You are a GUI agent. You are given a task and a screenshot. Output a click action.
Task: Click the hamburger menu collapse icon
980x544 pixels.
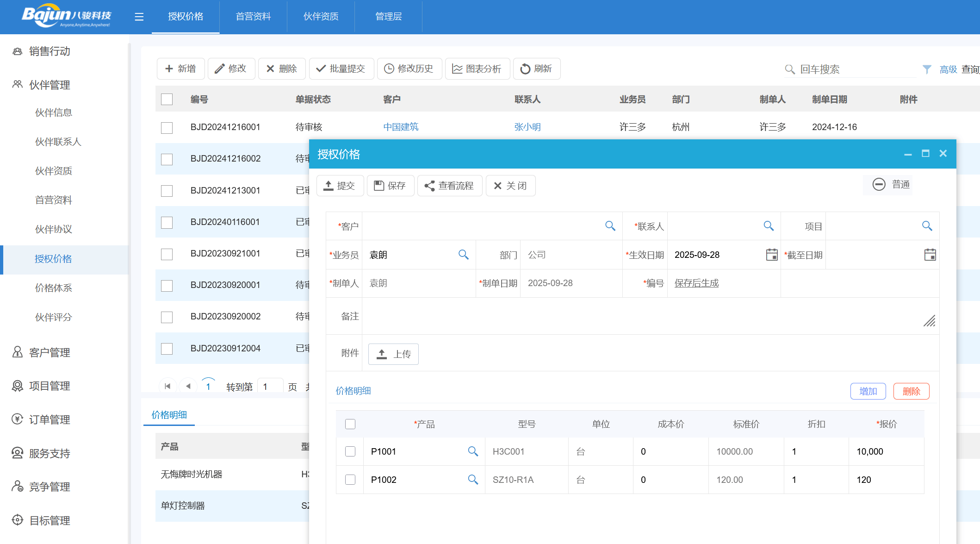(x=139, y=17)
